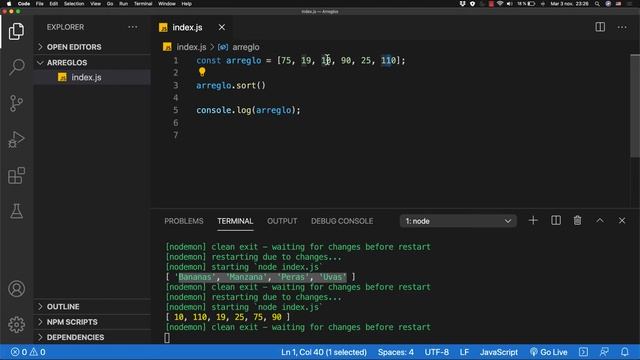This screenshot has width=640, height=360.
Task: Open notifications bell in status bar
Action: tap(624, 352)
